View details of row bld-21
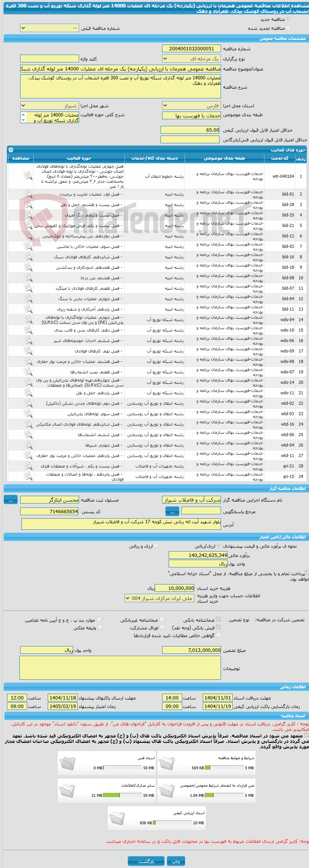 tap(28, 225)
